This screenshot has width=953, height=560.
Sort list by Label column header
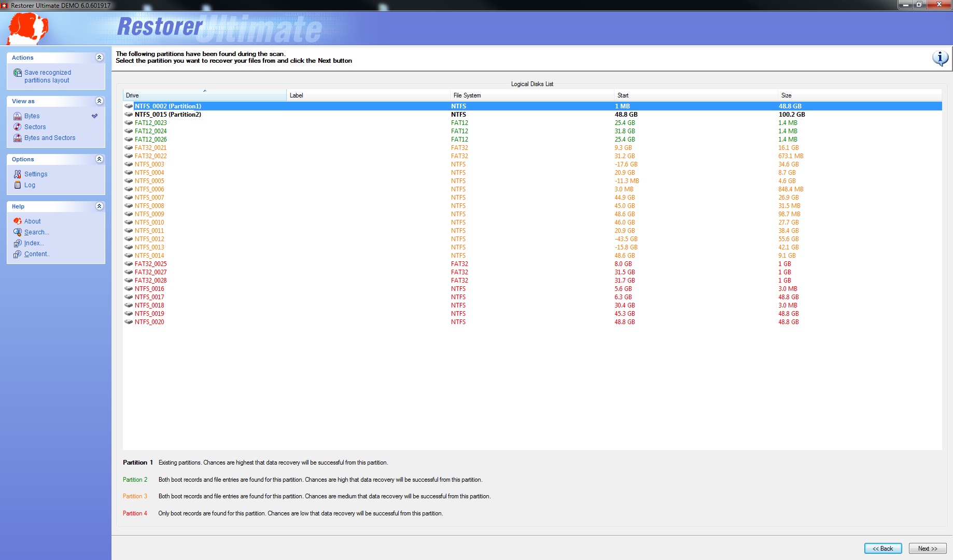(368, 95)
